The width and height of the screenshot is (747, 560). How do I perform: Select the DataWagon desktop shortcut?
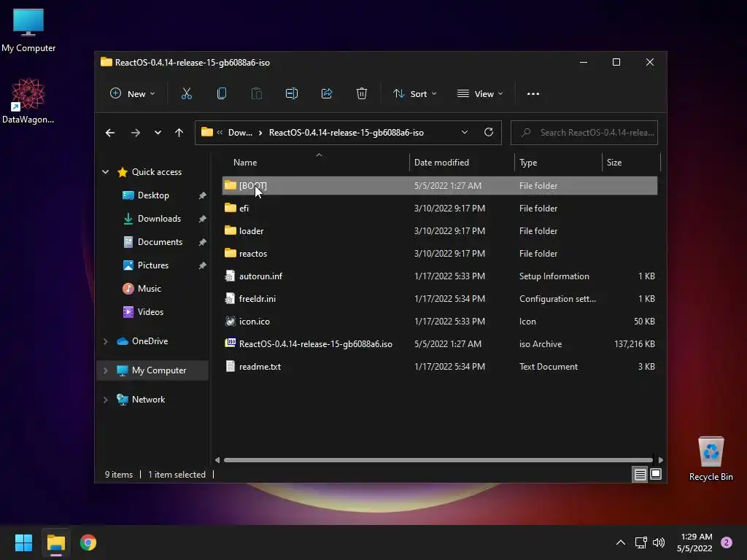coord(28,101)
